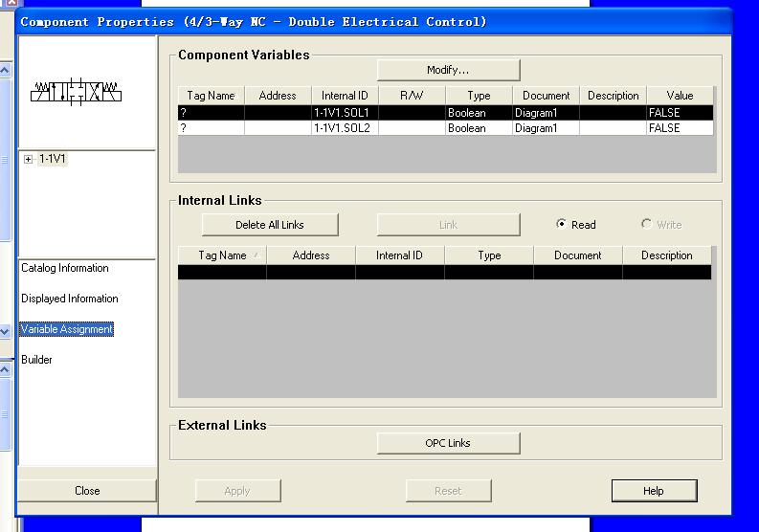The height and width of the screenshot is (532, 759).
Task: Open the Builder page
Action: point(36,360)
